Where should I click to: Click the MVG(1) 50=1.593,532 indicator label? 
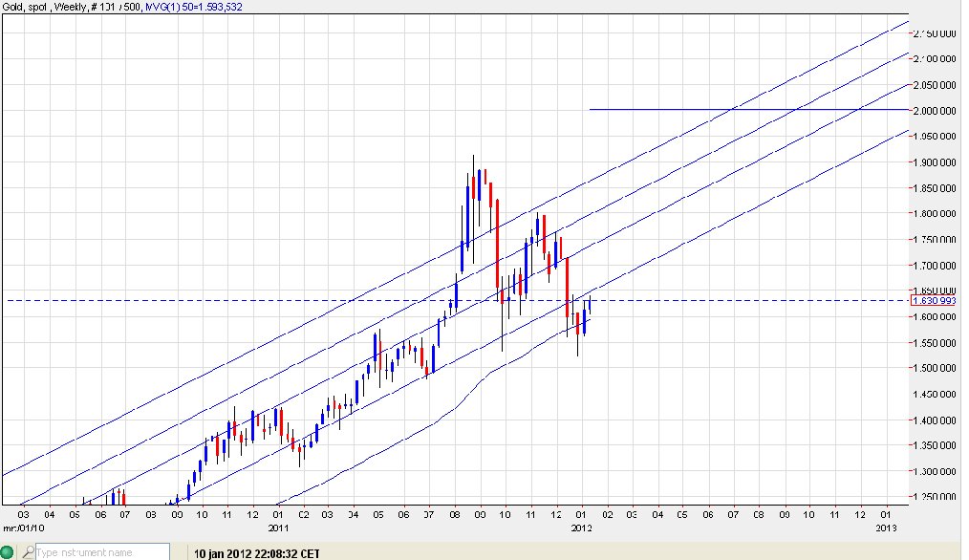[193, 7]
